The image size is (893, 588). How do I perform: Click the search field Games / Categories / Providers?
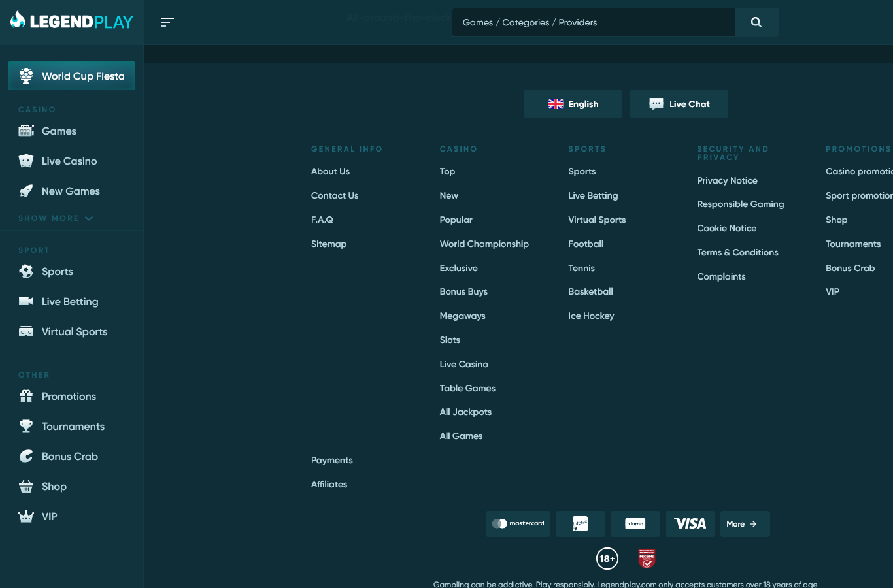pos(594,22)
